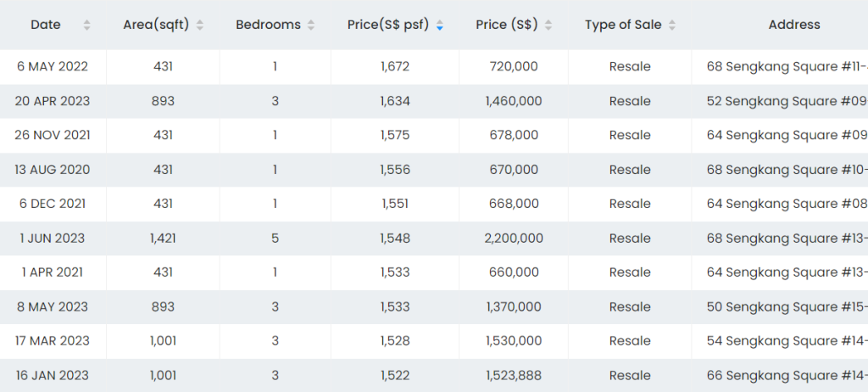Open address 68 Sengkang Square #11

787,66
